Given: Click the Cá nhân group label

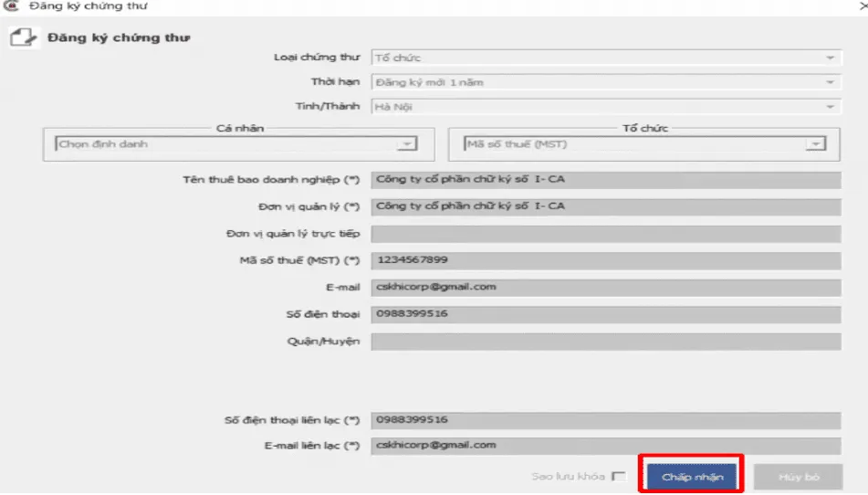Looking at the screenshot, I should tap(240, 128).
